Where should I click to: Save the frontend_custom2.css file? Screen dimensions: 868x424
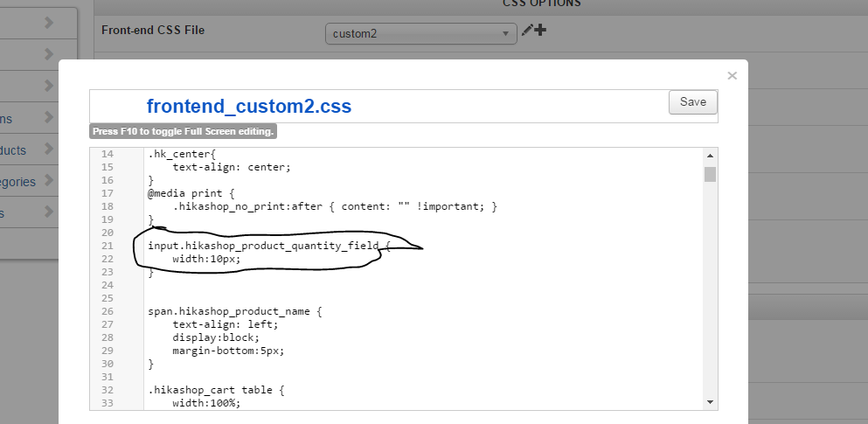[692, 102]
